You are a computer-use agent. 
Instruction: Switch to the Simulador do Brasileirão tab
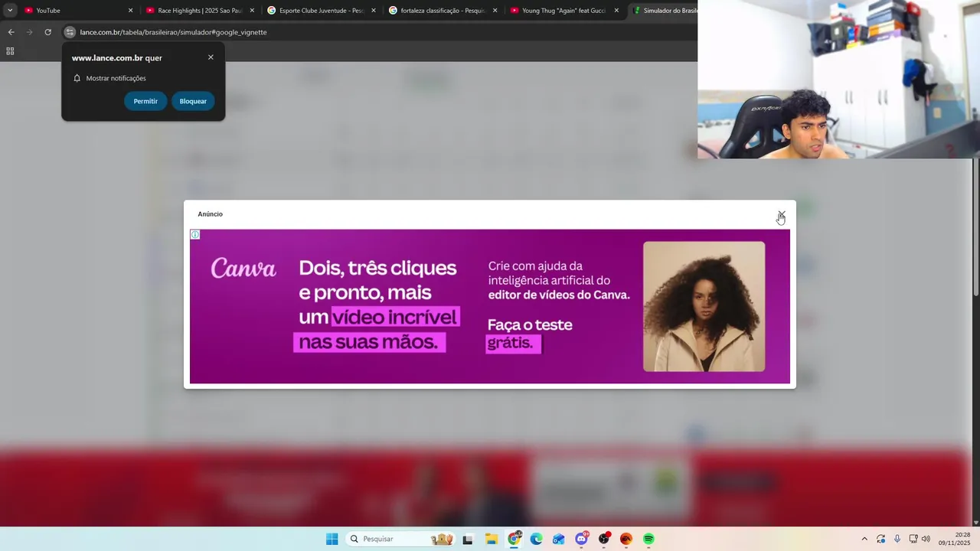[x=663, y=11]
